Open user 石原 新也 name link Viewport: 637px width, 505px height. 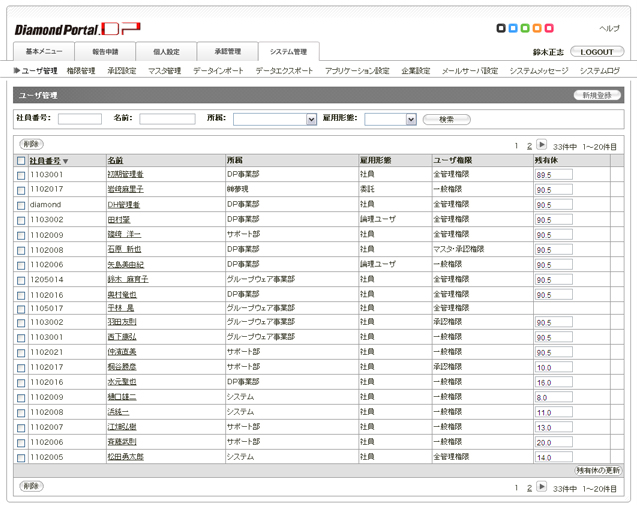[x=124, y=249]
